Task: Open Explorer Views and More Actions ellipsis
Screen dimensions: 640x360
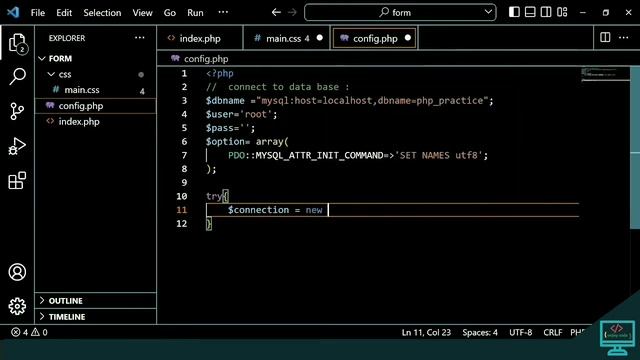Action: click(x=140, y=38)
